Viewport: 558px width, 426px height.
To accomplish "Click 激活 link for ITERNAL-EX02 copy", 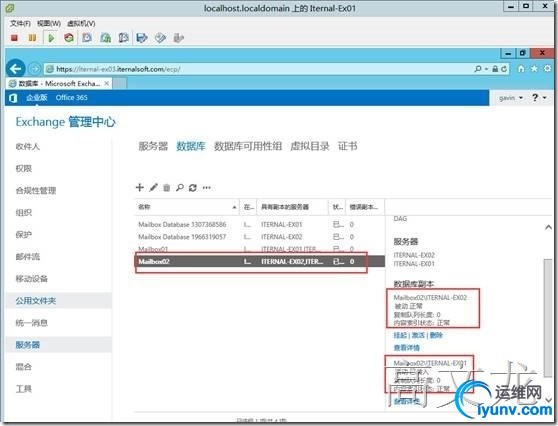I will click(418, 335).
